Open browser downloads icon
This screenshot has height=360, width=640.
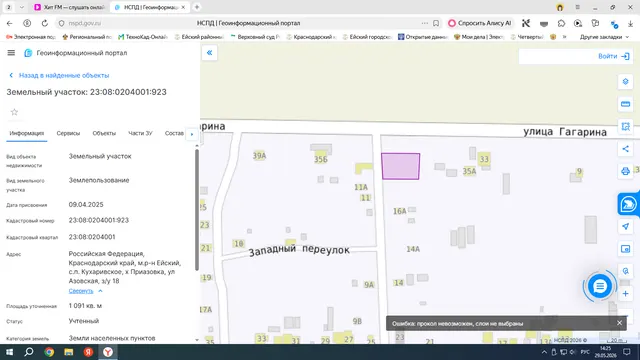(631, 24)
